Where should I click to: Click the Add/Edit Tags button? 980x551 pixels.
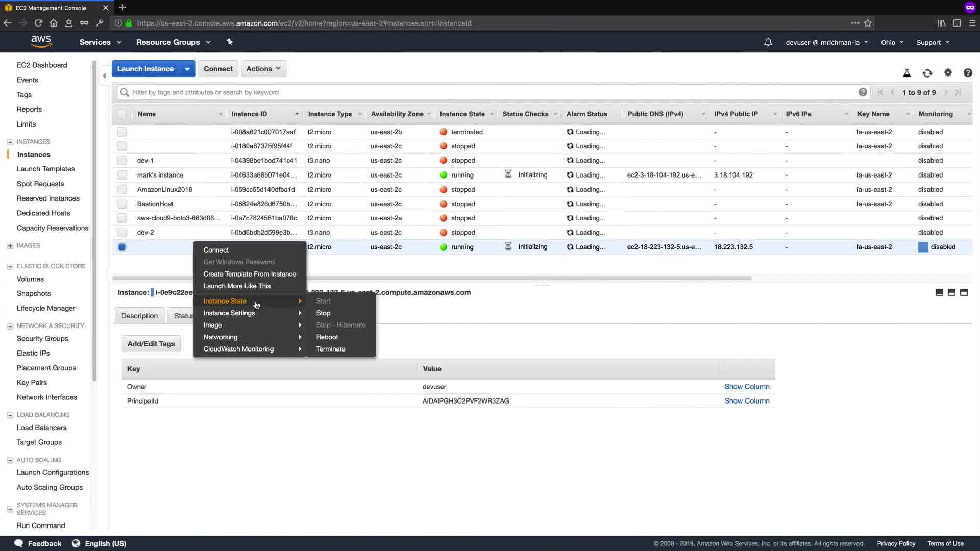pyautogui.click(x=151, y=344)
